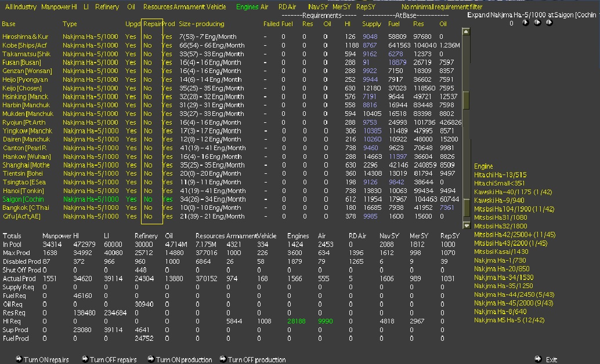Choose engine Kawski Ha-40/1175 (1/42)
The width and height of the screenshot is (600, 364).
click(x=513, y=192)
